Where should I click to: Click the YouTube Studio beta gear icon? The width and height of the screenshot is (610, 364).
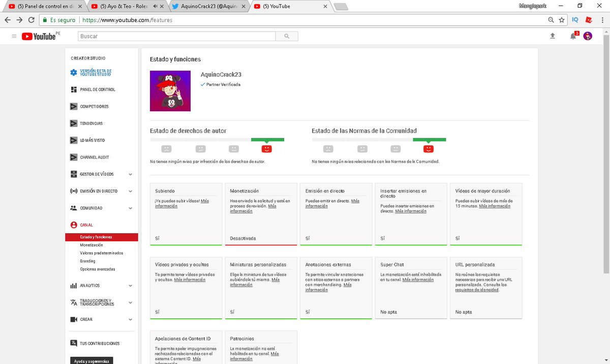pos(74,73)
